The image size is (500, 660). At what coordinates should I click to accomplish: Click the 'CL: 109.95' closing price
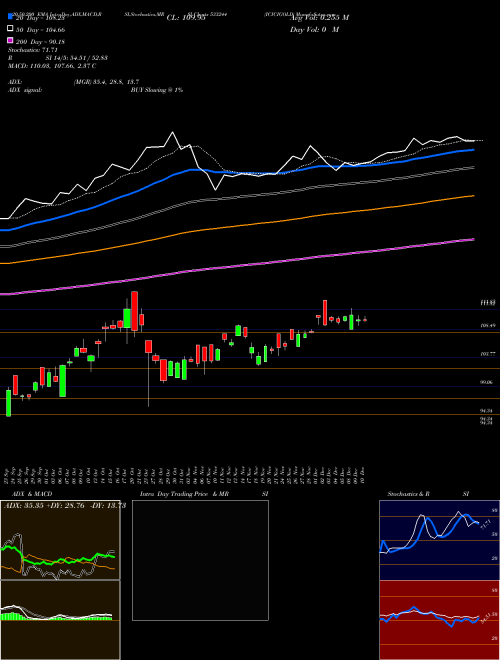[186, 18]
